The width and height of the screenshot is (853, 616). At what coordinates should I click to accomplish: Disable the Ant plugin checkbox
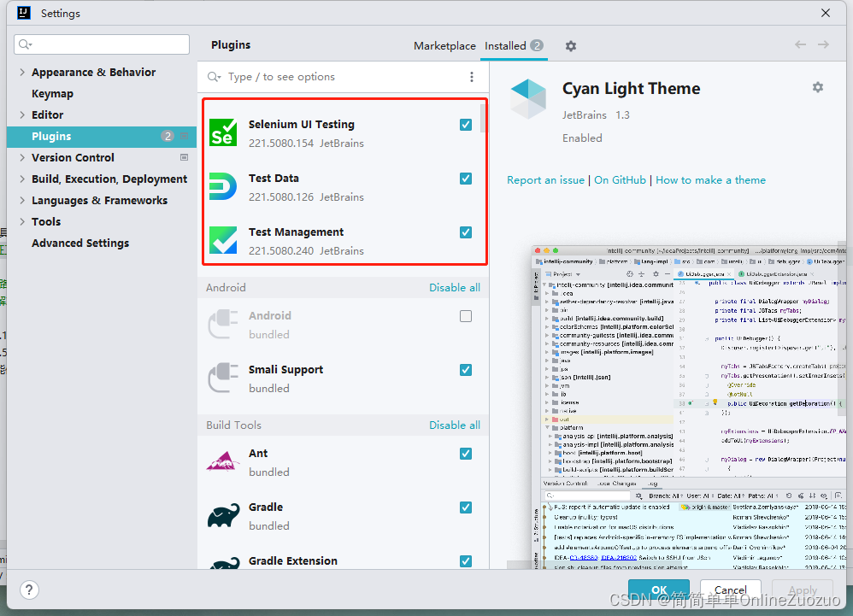(x=466, y=454)
